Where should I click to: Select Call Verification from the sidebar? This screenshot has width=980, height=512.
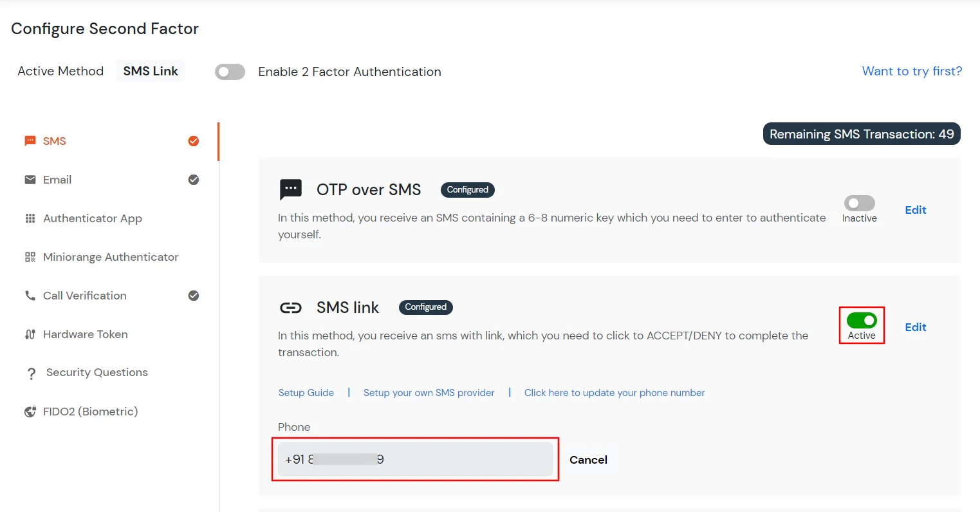coord(84,295)
